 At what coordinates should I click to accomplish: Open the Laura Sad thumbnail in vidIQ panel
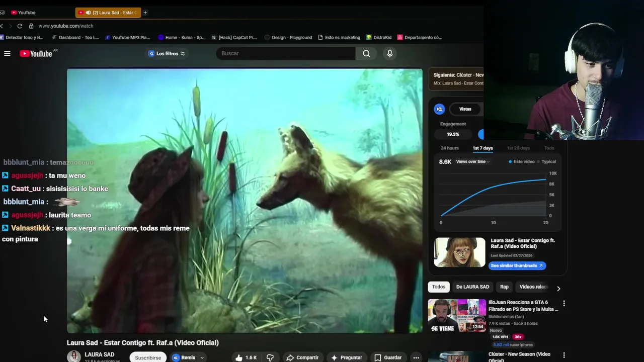(460, 252)
